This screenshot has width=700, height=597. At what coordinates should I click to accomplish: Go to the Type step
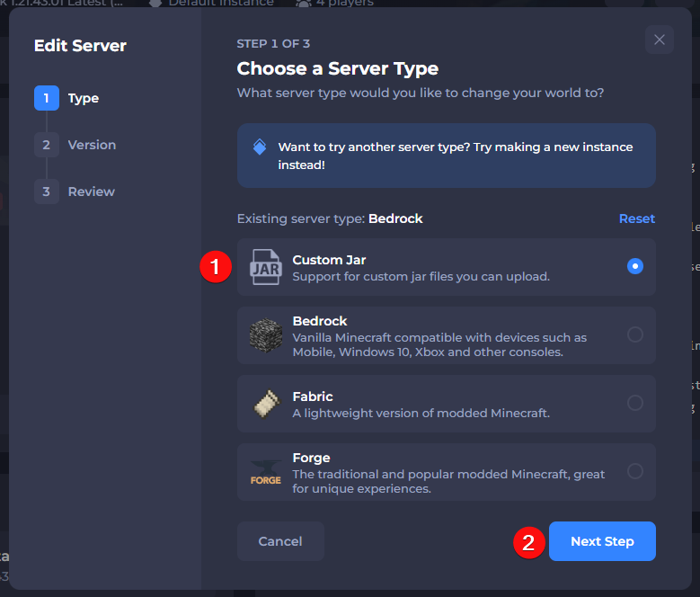click(83, 98)
